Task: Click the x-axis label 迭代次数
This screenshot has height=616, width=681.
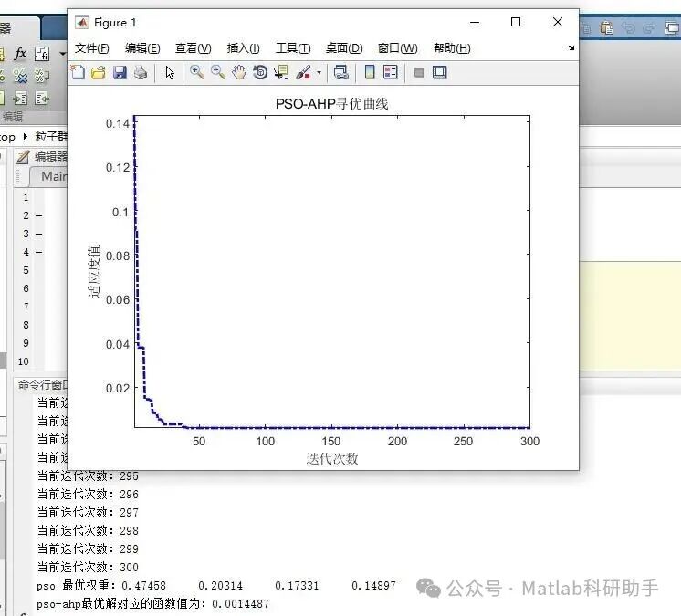Action: pyautogui.click(x=332, y=458)
